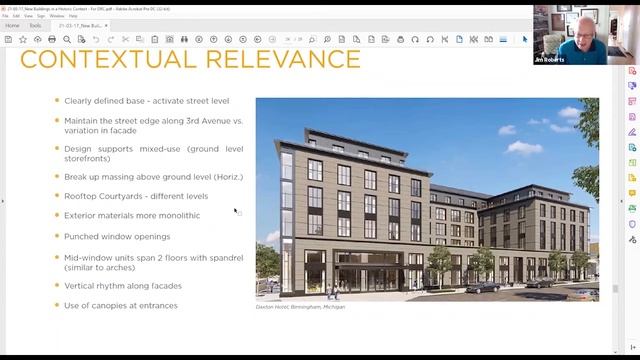
Task: Click the star bookmark icon
Action: [x=23, y=39]
